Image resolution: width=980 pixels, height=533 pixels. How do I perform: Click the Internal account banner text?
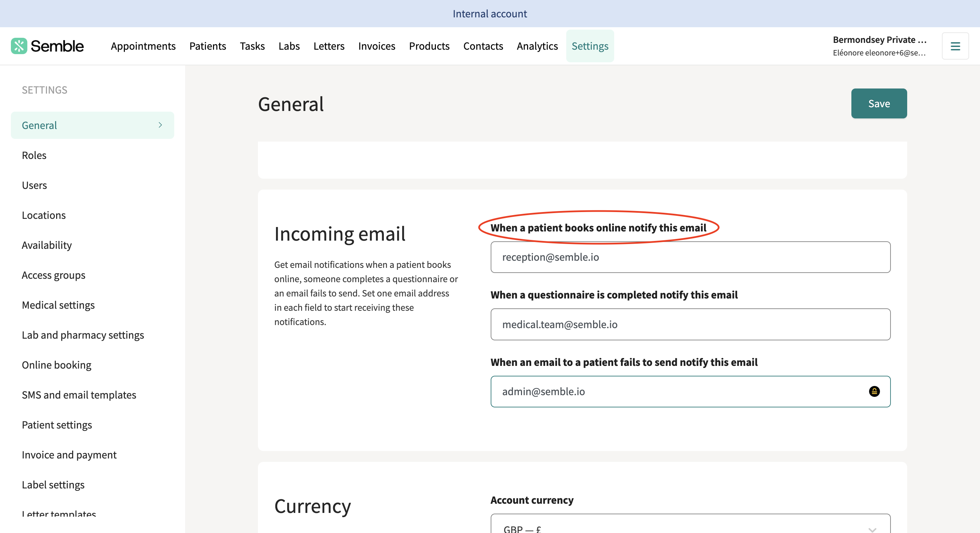(490, 14)
